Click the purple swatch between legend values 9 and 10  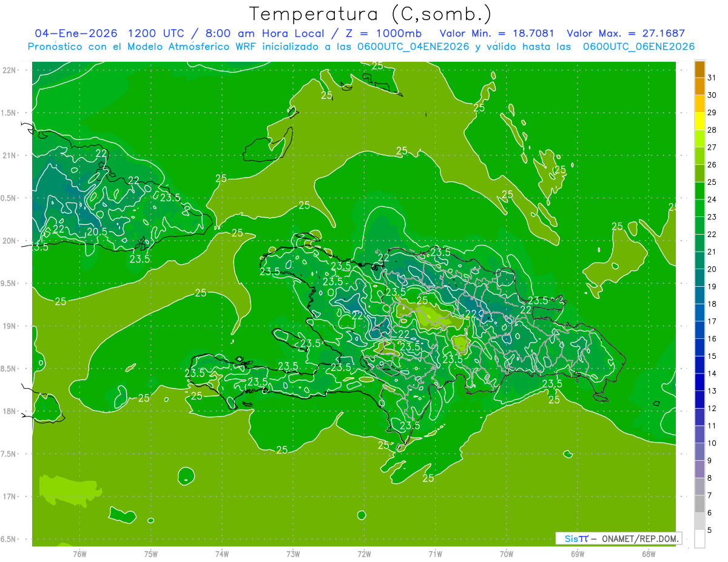pyautogui.click(x=699, y=452)
